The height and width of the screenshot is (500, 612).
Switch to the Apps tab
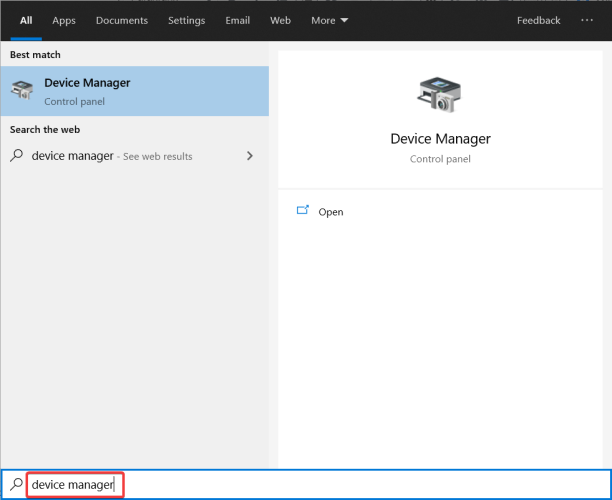tap(64, 20)
